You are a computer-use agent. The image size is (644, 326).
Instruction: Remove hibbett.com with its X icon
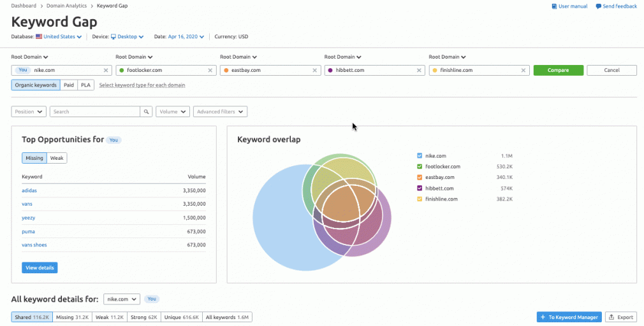click(419, 71)
